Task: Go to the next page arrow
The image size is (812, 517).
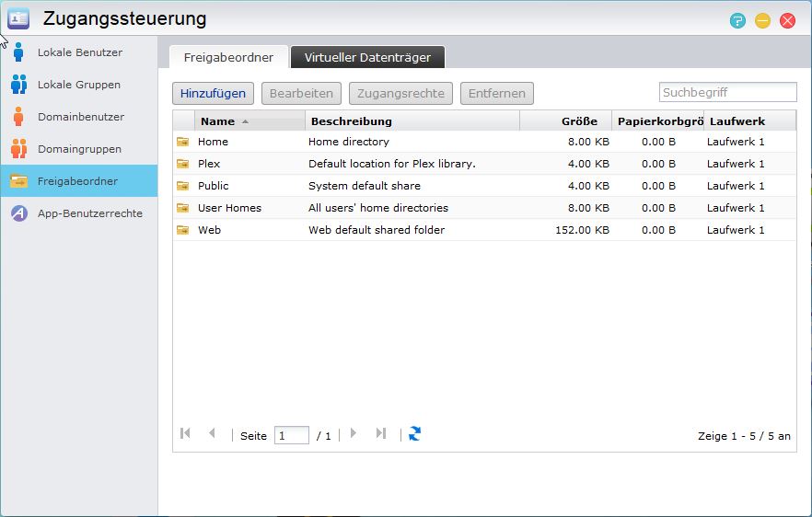Action: 354,433
